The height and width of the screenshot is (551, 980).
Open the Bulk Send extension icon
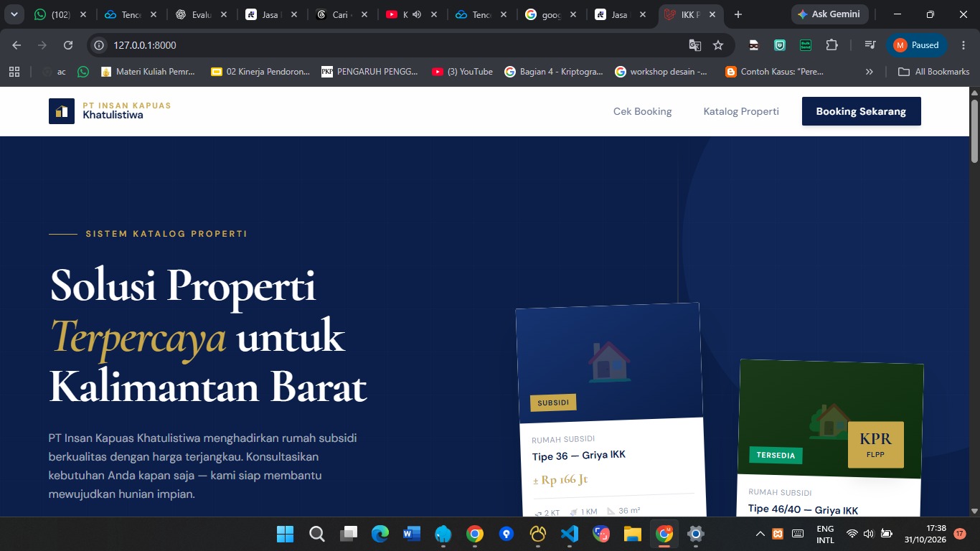pyautogui.click(x=806, y=45)
